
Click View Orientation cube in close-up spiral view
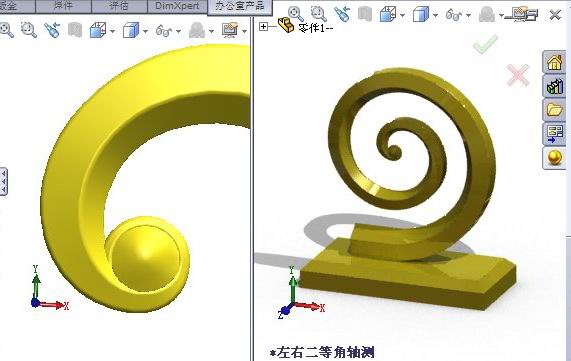(98, 30)
